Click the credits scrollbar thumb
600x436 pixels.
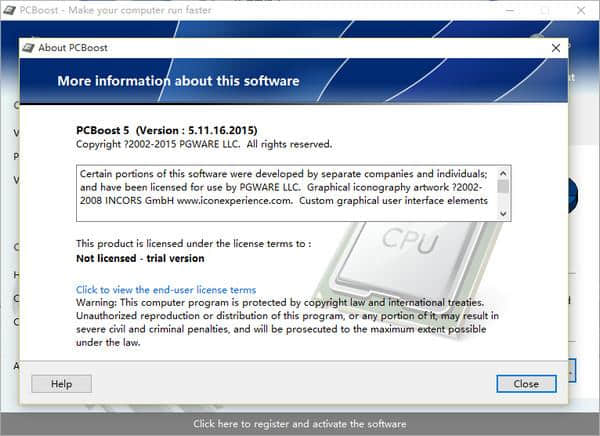pos(504,186)
